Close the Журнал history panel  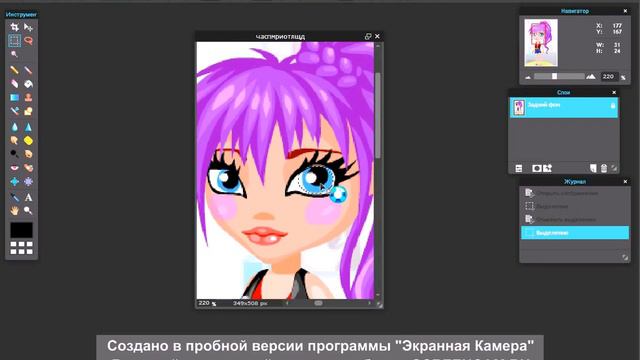coord(625,182)
